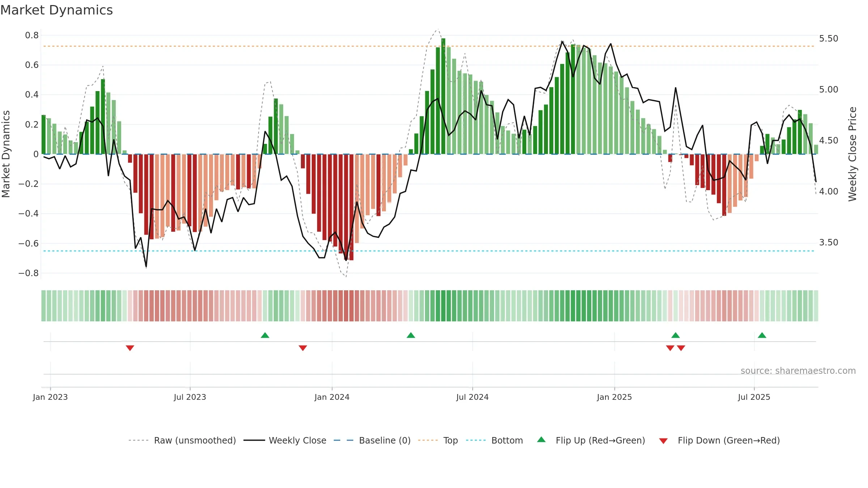
Task: Click the 3.50 right axis tick label
Action: point(829,242)
